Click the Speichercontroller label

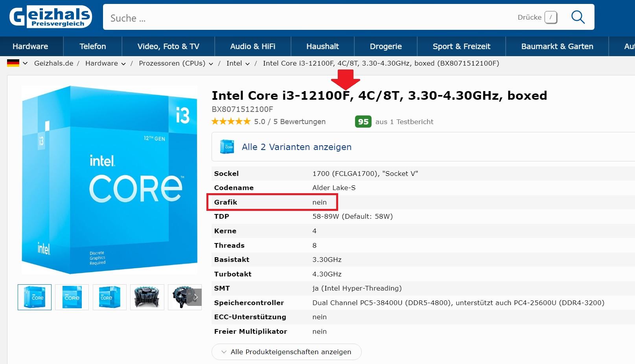(249, 303)
